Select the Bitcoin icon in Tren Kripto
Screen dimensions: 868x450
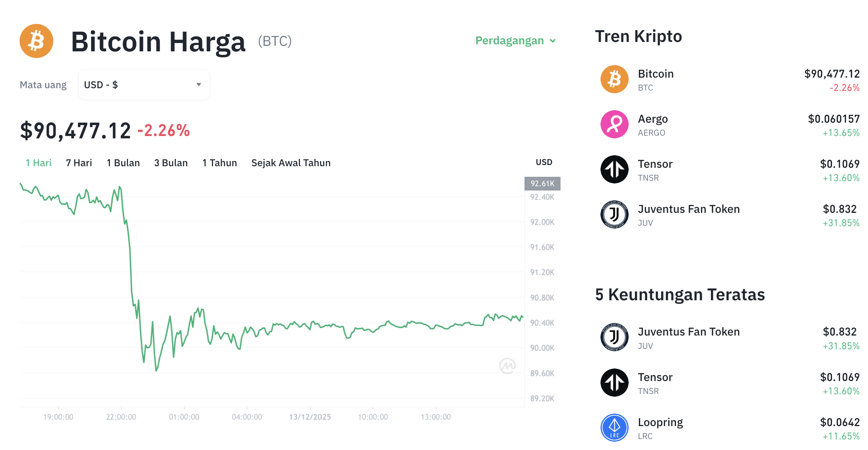click(x=614, y=79)
